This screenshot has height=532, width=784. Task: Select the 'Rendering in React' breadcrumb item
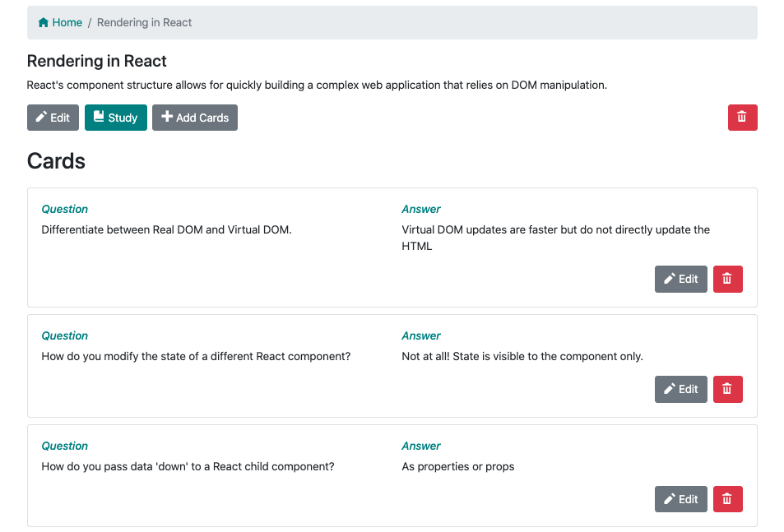pyautogui.click(x=144, y=23)
